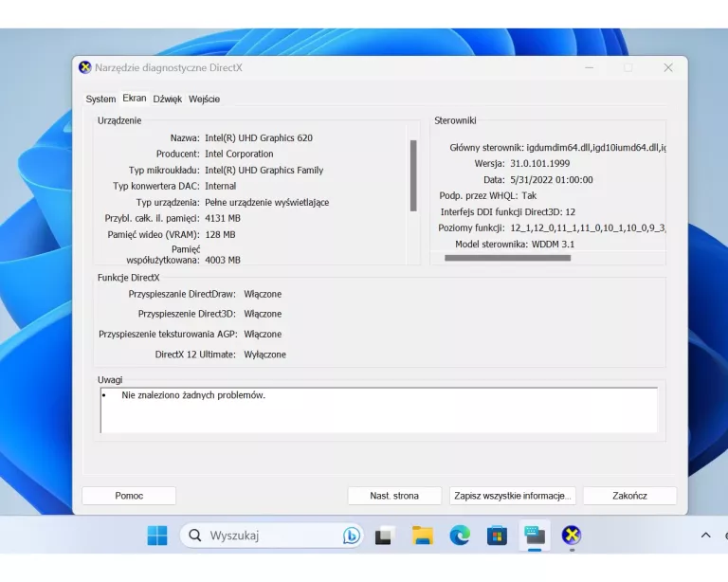Click the DirectX diagnostic taskbar icon
The height and width of the screenshot is (582, 728).
tap(572, 536)
